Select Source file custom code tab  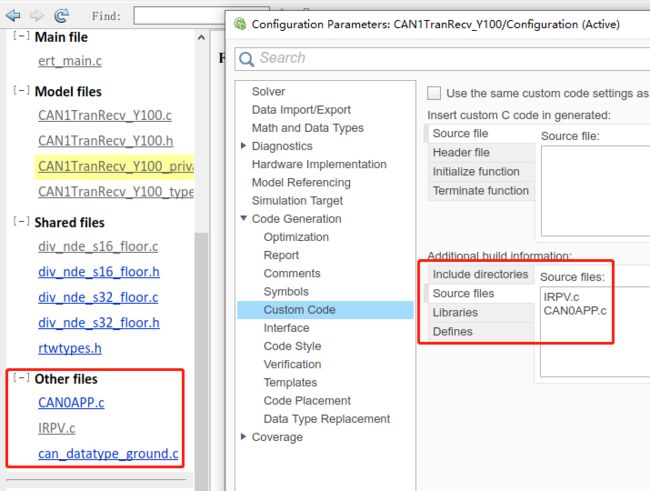(x=480, y=134)
